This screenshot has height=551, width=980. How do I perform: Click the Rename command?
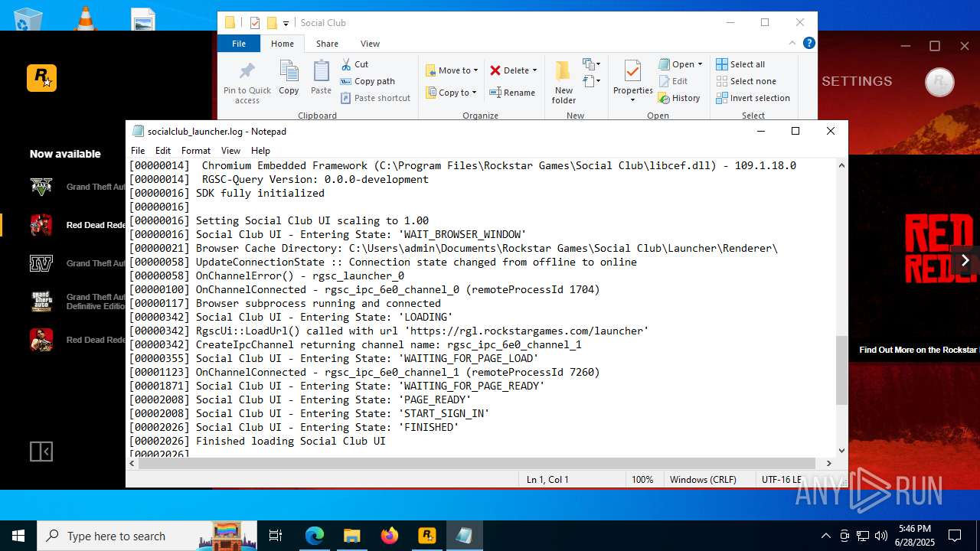[512, 93]
